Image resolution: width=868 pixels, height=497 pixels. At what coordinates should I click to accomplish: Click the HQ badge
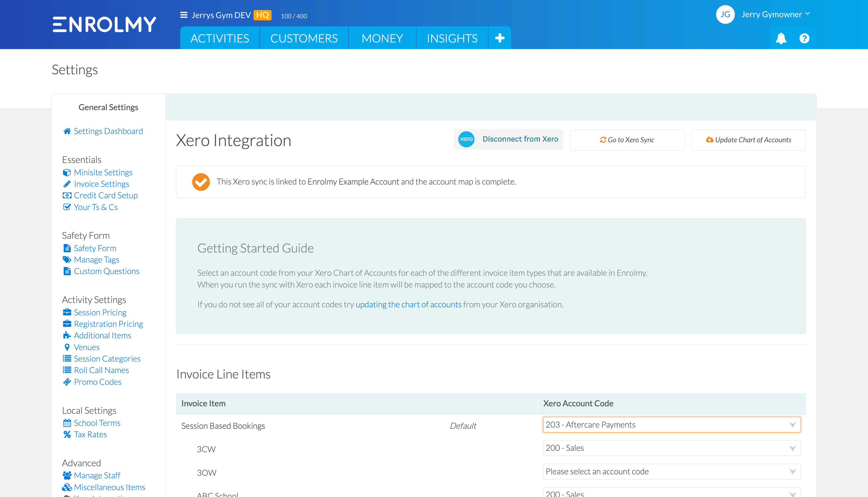262,15
